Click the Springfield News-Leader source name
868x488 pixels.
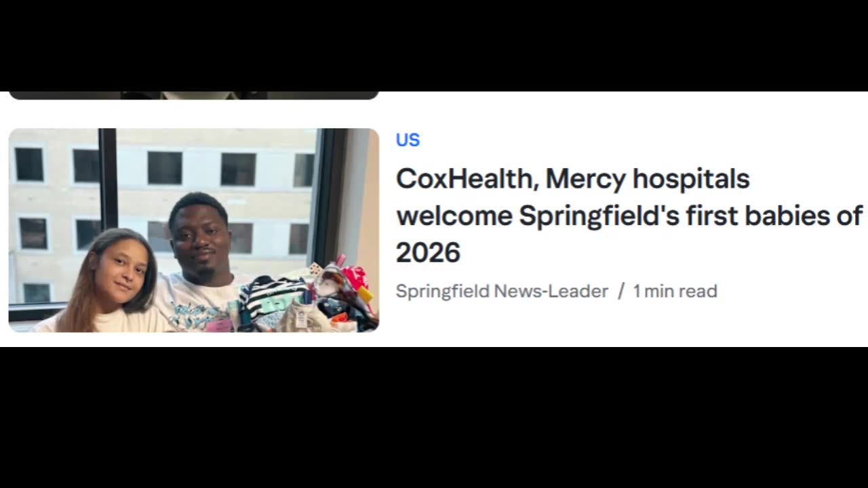pyautogui.click(x=502, y=291)
